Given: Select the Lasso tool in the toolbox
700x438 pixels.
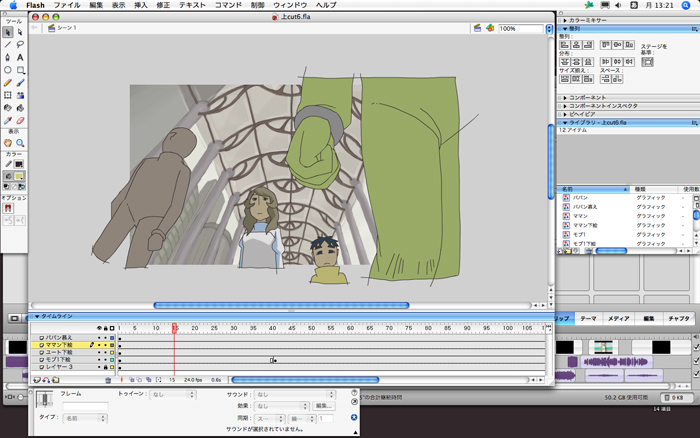Looking at the screenshot, I should coord(20,44).
